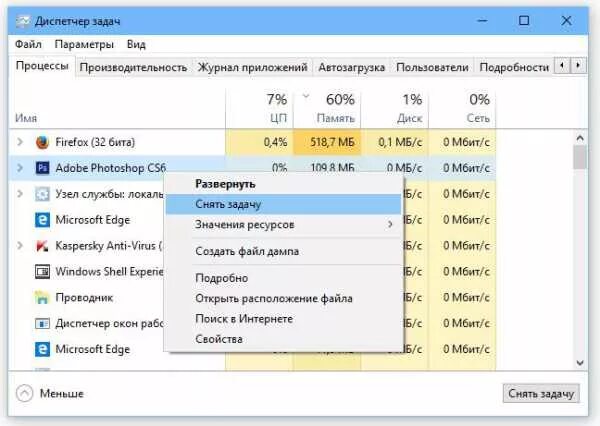Choose Создать файл дампа
This screenshot has width=600, height=426.
click(283, 251)
